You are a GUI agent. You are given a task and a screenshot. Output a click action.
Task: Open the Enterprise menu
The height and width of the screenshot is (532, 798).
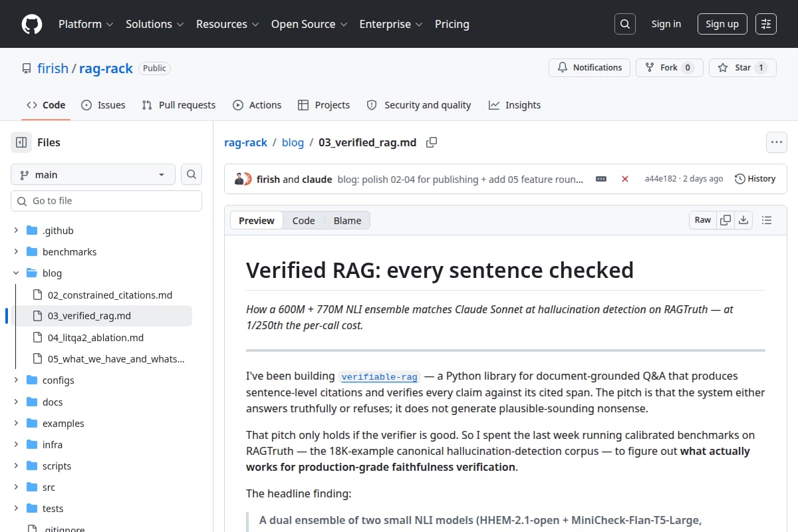(391, 24)
